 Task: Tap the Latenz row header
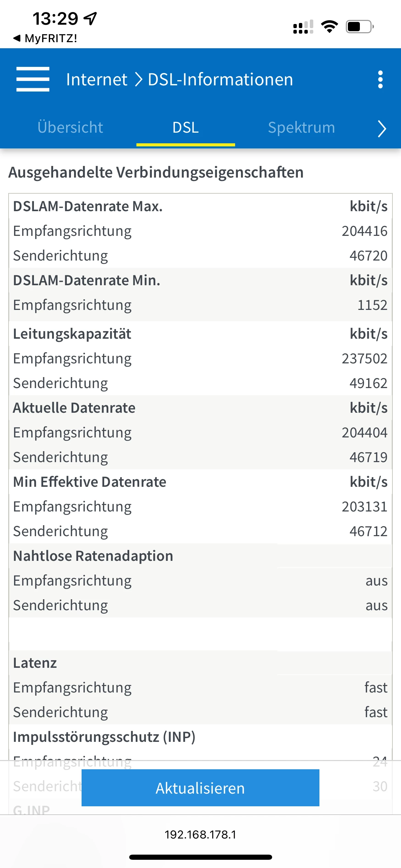(35, 663)
